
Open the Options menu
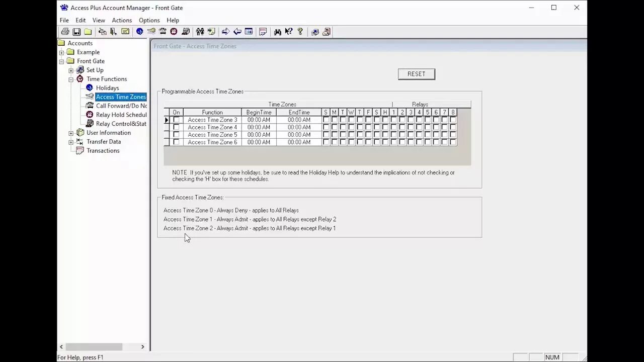click(x=149, y=20)
